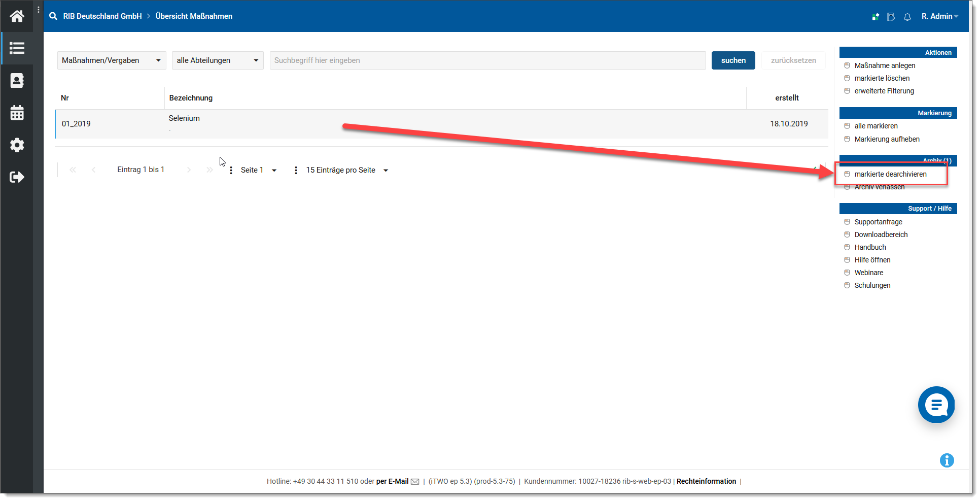Click Markierung aufheben

(x=887, y=139)
